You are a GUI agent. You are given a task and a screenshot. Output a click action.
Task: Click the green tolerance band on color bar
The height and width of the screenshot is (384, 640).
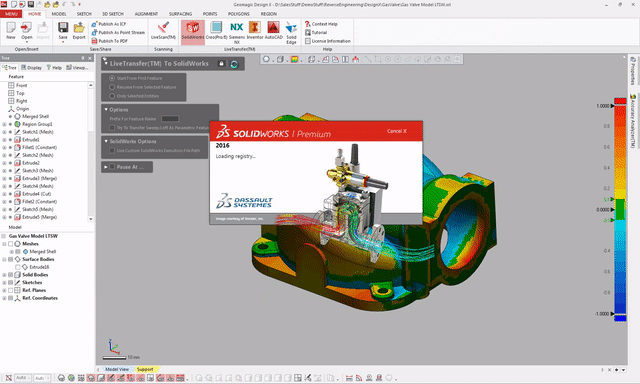[620, 209]
